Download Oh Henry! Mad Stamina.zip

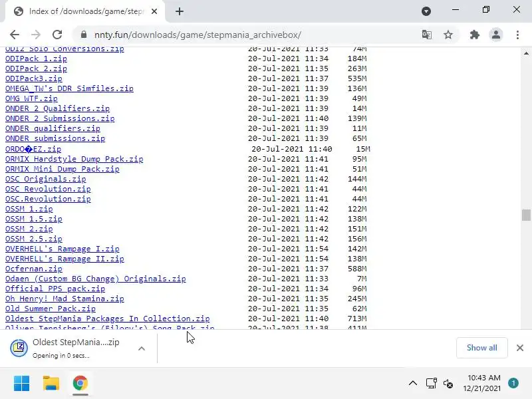(65, 299)
